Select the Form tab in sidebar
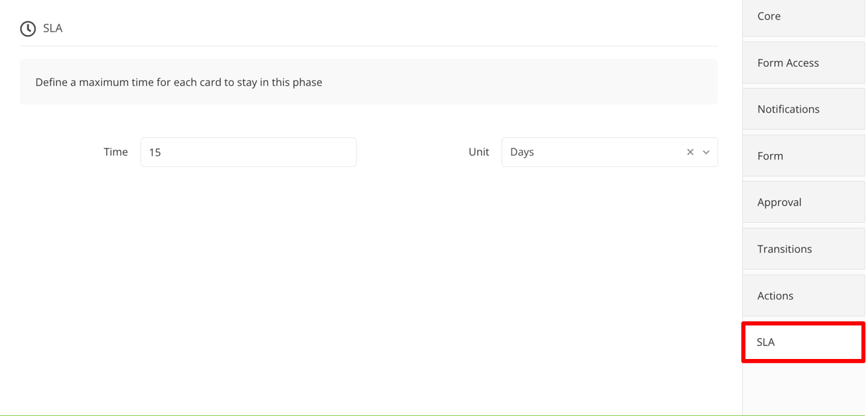Image resolution: width=868 pixels, height=416 pixels. [x=803, y=156]
